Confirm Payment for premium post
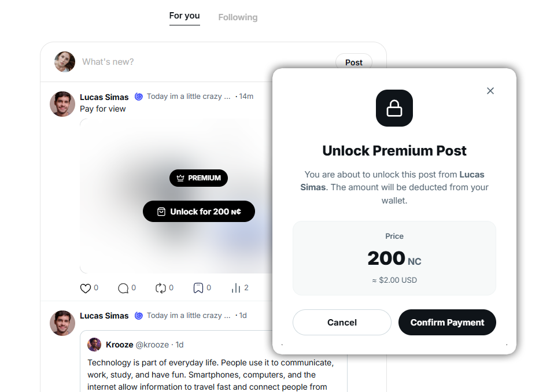This screenshot has height=392, width=539. pyautogui.click(x=447, y=322)
